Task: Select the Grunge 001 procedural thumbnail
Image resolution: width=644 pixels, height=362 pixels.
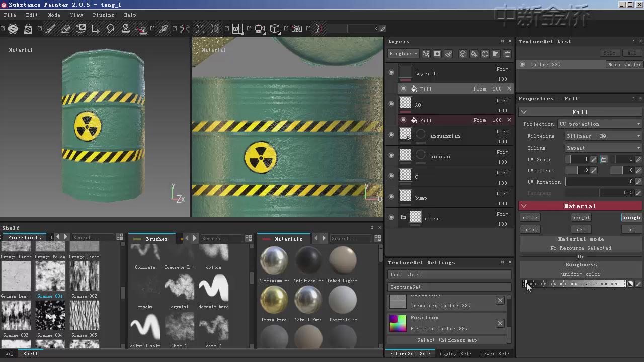Action: 50,277
